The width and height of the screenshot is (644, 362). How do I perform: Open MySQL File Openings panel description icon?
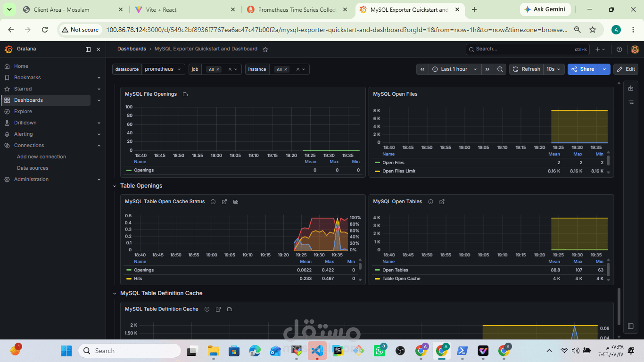185,94
